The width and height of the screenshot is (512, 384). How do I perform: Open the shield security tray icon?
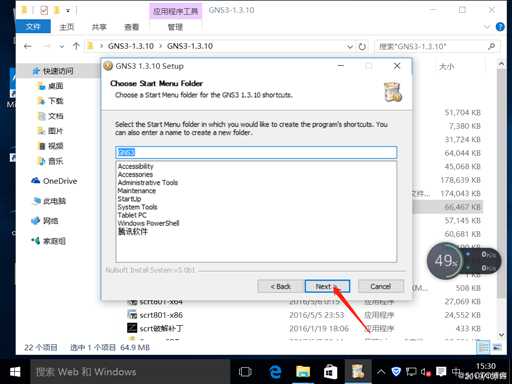pos(396,372)
